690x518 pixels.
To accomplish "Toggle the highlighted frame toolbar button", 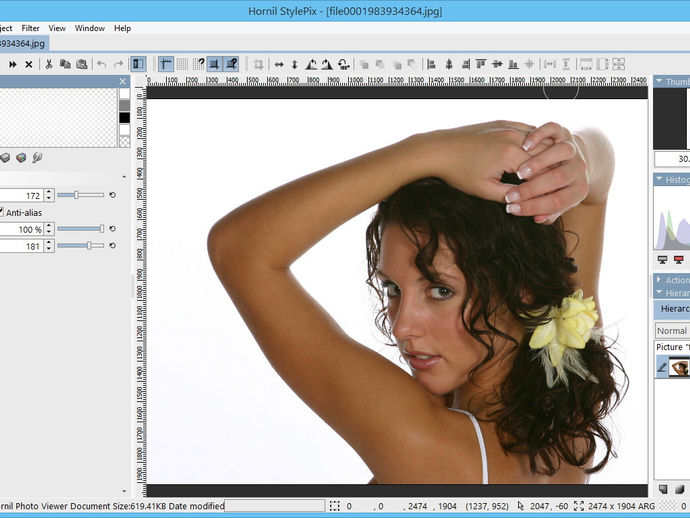I will pos(215,64).
